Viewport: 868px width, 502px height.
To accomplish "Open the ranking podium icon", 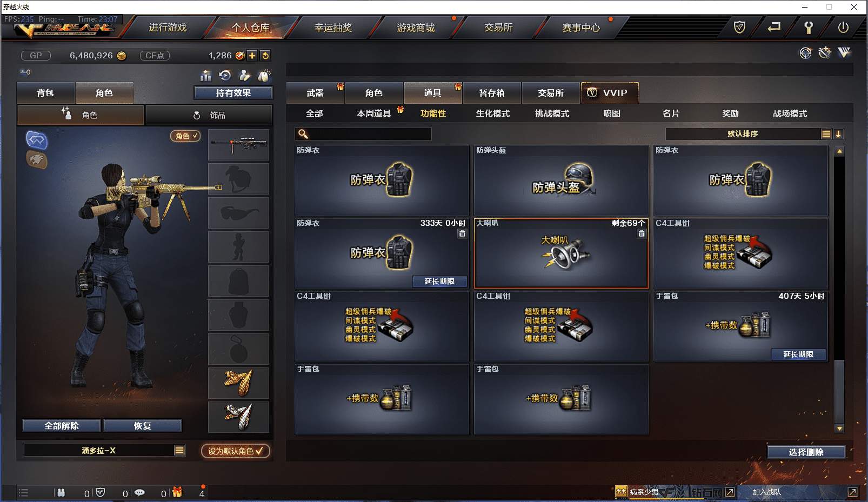I will [x=205, y=76].
